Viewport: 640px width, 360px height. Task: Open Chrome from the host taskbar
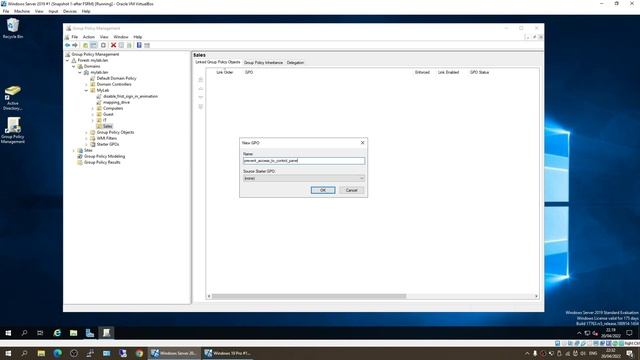[139, 353]
